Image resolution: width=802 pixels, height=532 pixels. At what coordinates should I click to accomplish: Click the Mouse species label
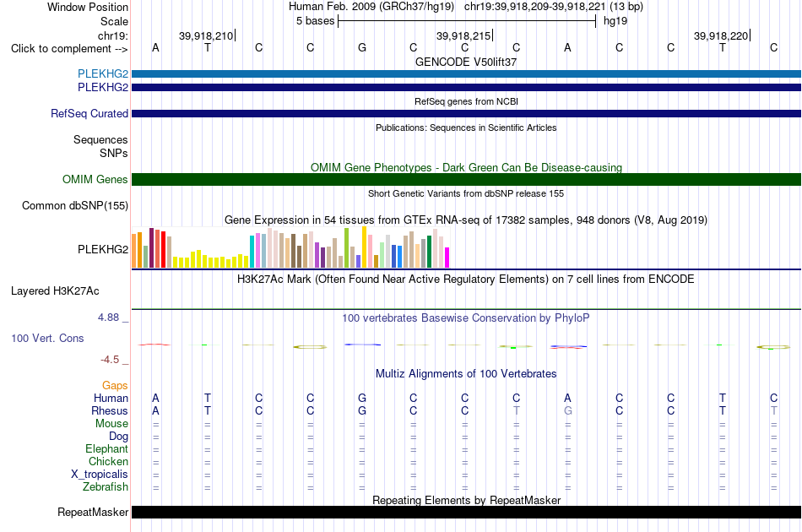112,424
